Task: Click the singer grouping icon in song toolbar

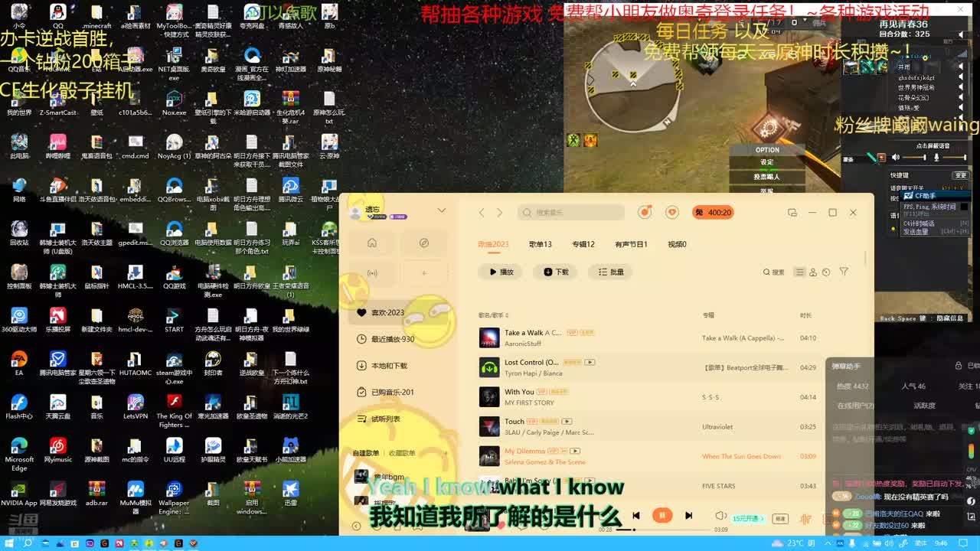Action: coord(813,272)
